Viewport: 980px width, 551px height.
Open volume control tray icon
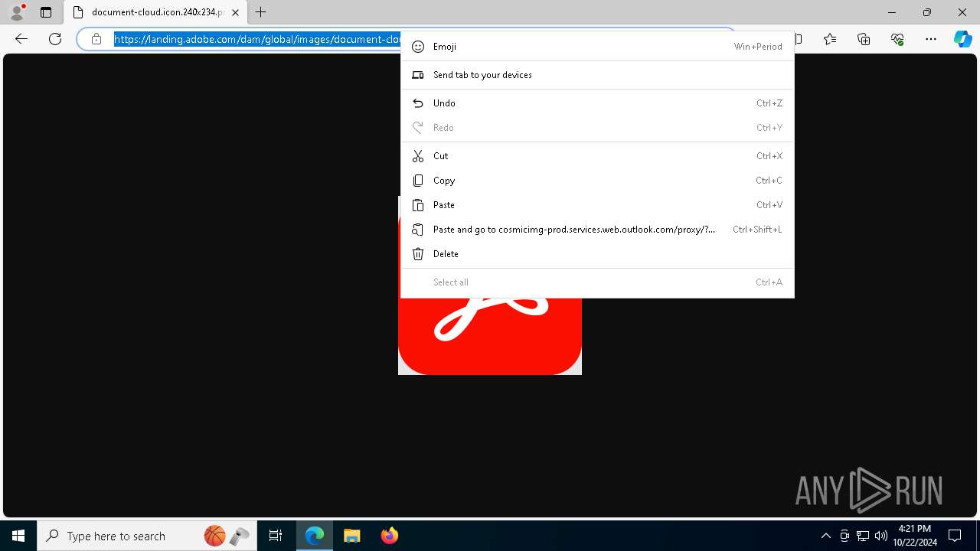click(x=881, y=536)
